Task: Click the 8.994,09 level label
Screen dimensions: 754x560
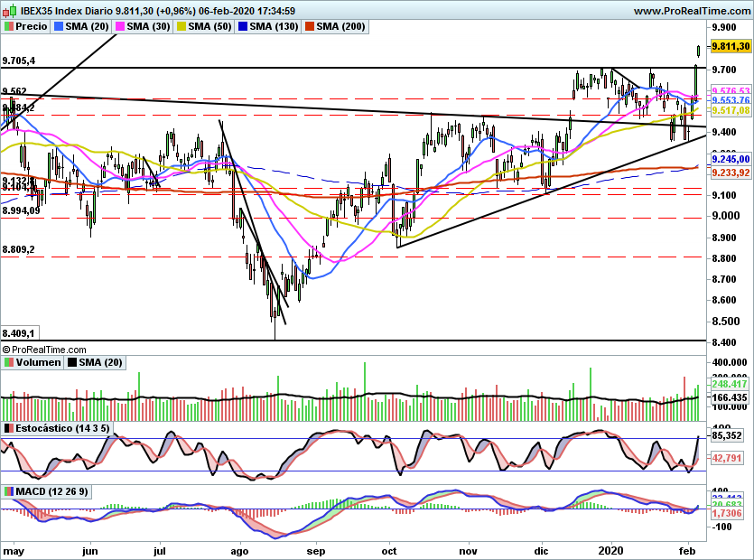Action: pyautogui.click(x=21, y=210)
